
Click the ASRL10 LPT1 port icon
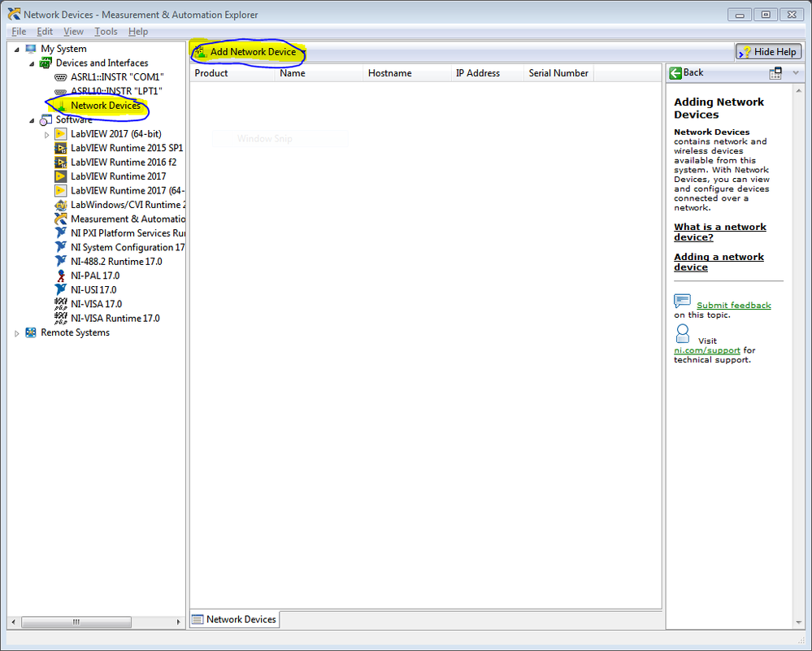(61, 92)
